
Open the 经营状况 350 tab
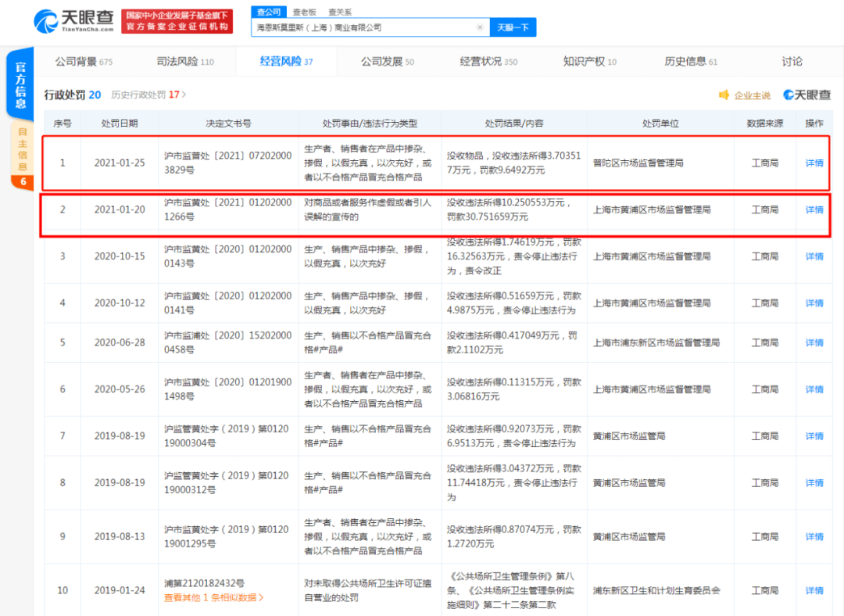(488, 62)
